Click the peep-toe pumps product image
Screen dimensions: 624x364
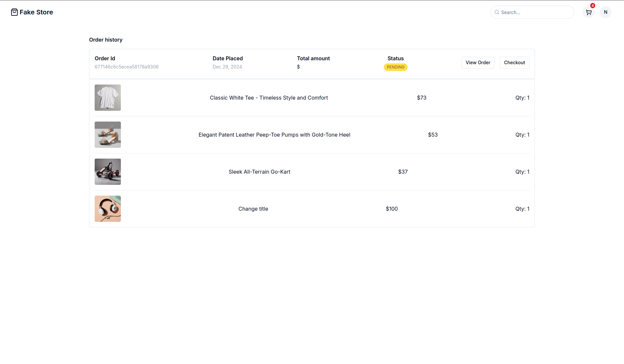[108, 135]
